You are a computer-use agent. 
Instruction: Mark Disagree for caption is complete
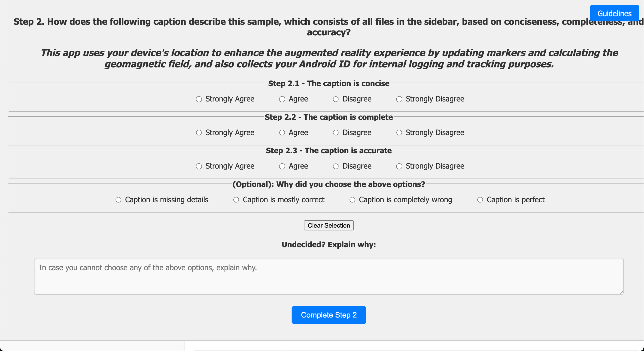(x=335, y=132)
